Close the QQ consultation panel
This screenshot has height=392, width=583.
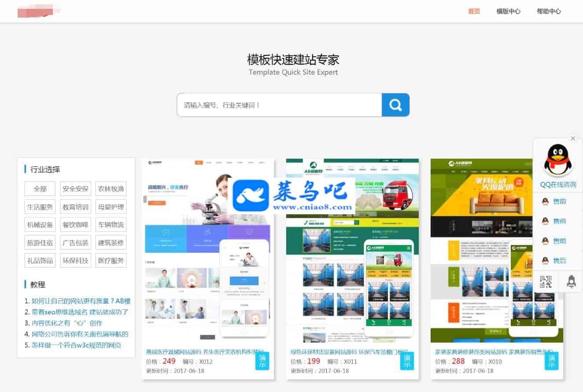pyautogui.click(x=573, y=139)
